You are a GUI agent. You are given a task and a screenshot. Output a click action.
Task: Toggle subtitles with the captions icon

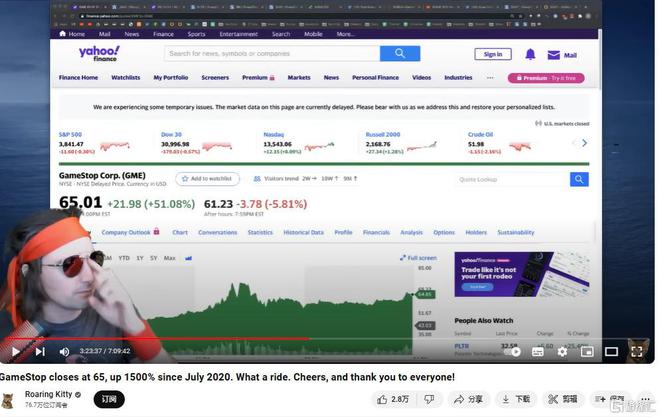point(538,352)
